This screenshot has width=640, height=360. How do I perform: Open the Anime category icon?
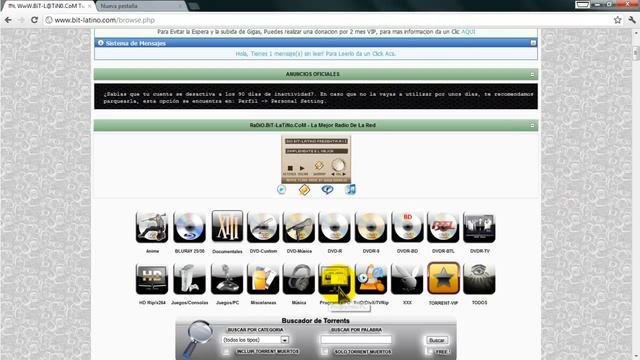point(152,227)
